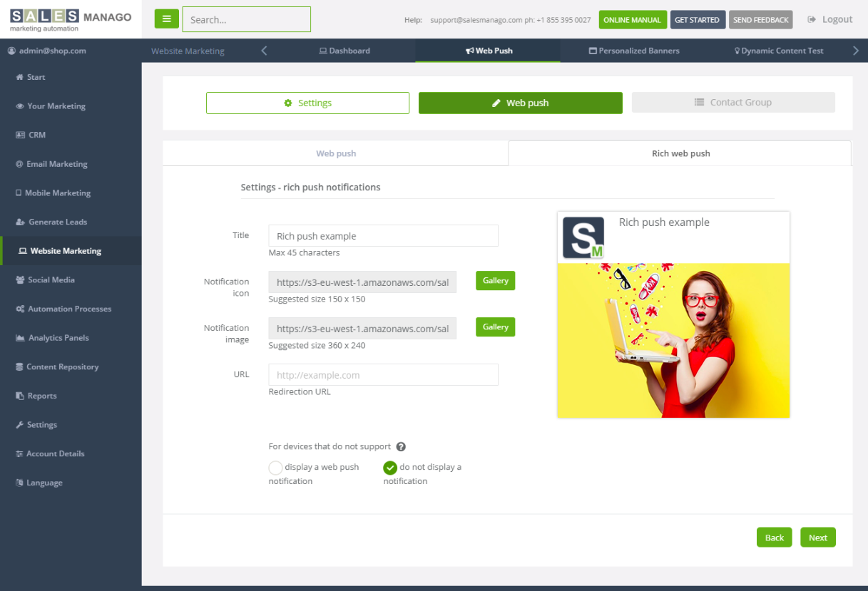The width and height of the screenshot is (868, 591).
Task: Click the Next button
Action: (818, 538)
